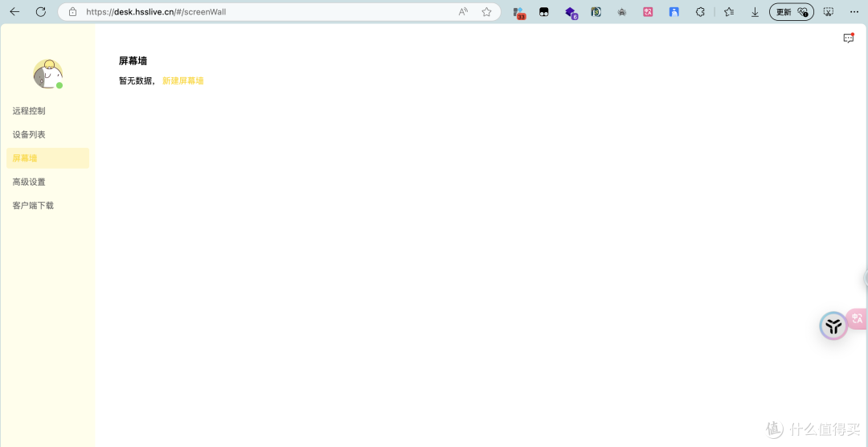Open the purple cube extension with badge 6

click(571, 12)
